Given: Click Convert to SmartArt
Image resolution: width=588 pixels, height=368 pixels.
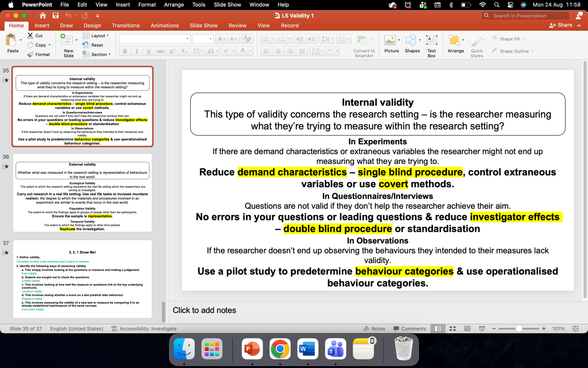Looking at the screenshot, I should pos(364,46).
